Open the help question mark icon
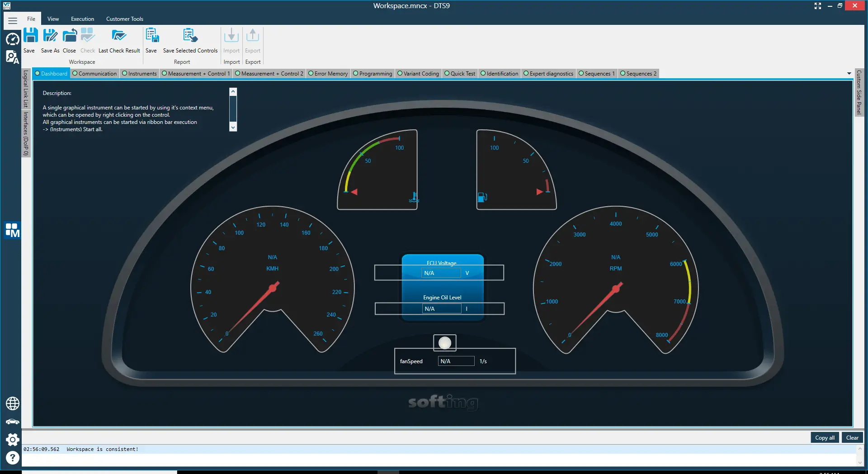Viewport: 868px width, 474px height. [12, 458]
